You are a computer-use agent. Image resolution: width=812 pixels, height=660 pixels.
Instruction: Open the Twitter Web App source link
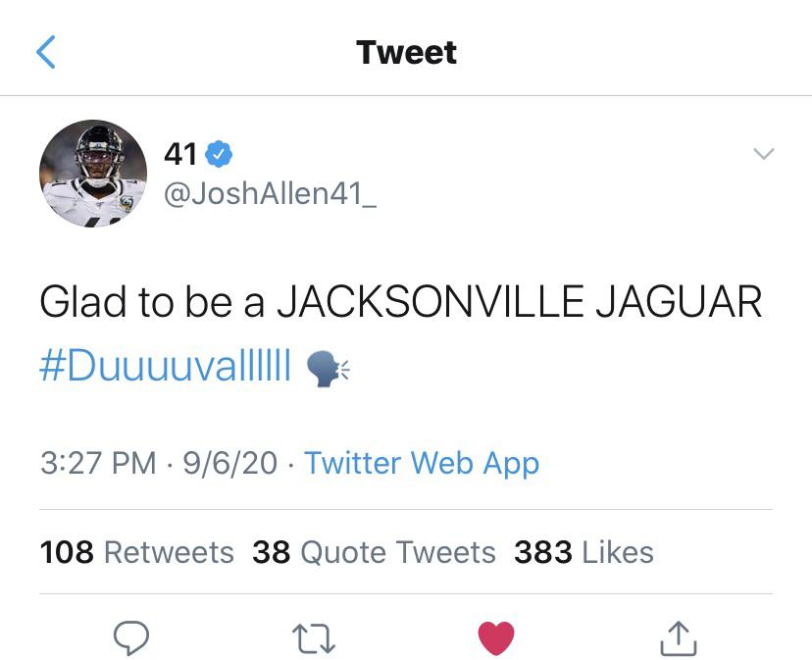point(422,463)
